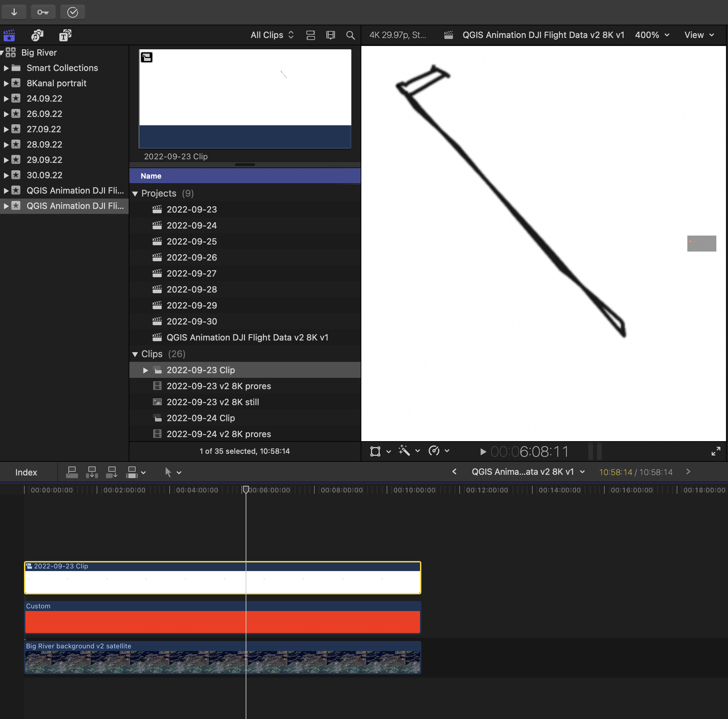This screenshot has height=719, width=728.
Task: Click the Import Media arrow icon
Action: tap(14, 12)
